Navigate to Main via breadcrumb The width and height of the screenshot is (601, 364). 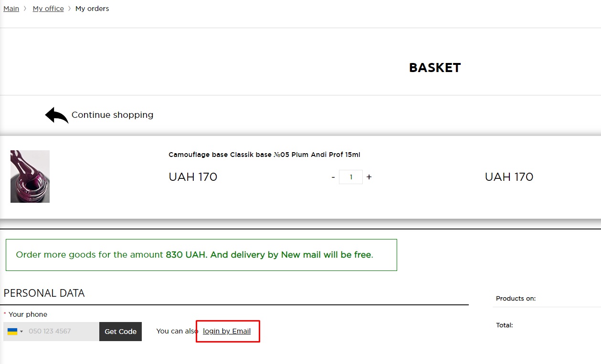pos(11,8)
